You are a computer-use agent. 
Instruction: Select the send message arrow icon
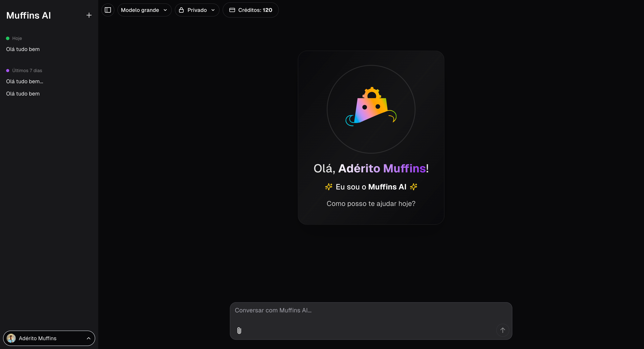[x=503, y=330]
